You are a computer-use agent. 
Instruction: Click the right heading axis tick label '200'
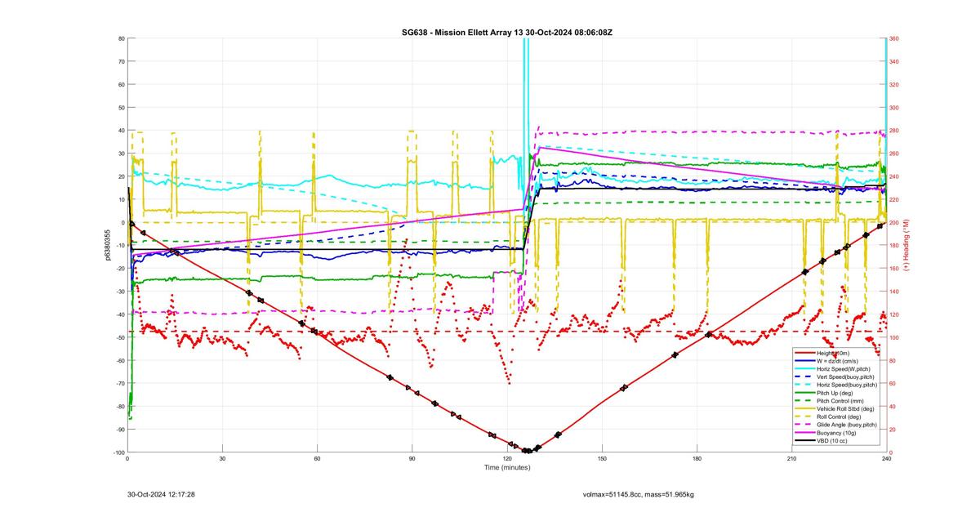[894, 222]
